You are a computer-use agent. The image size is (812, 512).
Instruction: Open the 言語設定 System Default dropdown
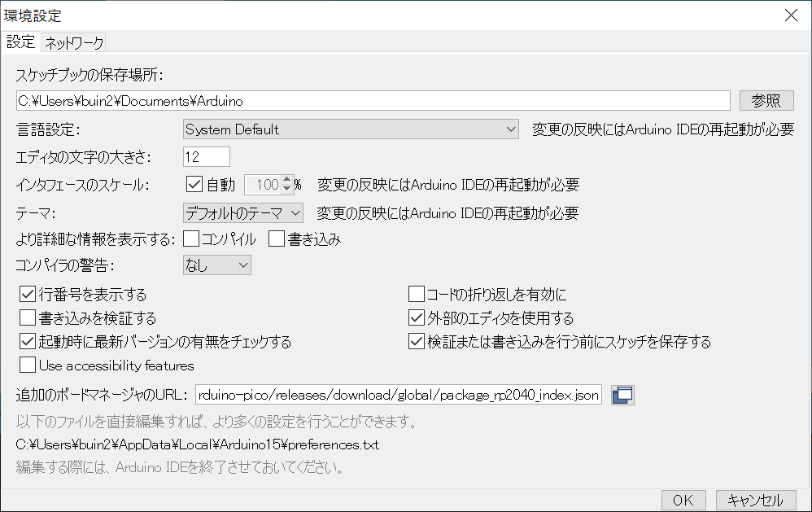(350, 129)
